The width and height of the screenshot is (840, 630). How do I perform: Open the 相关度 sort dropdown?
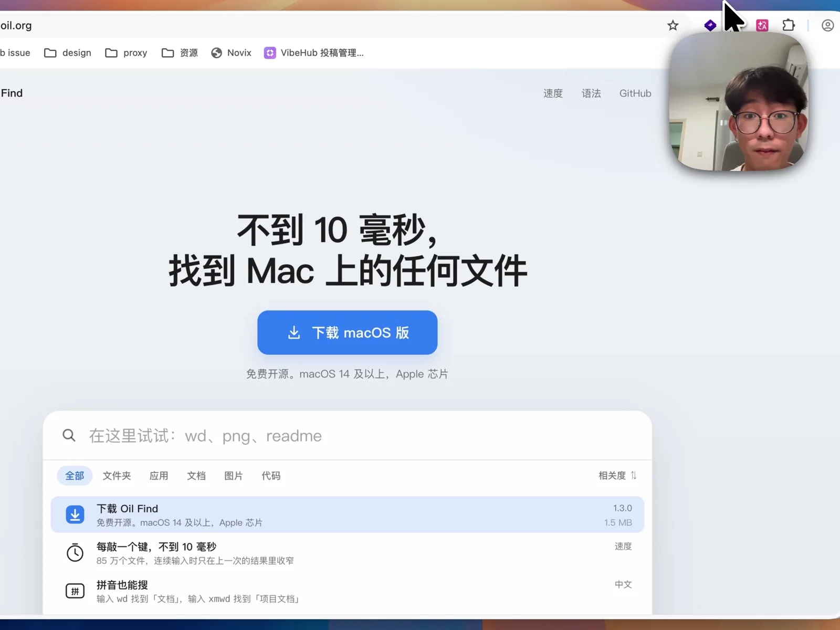coord(617,476)
